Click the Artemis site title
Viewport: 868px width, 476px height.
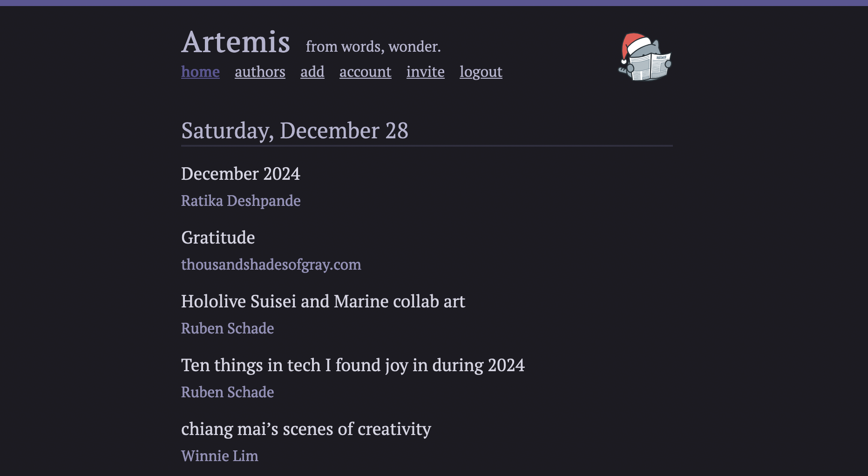point(236,42)
